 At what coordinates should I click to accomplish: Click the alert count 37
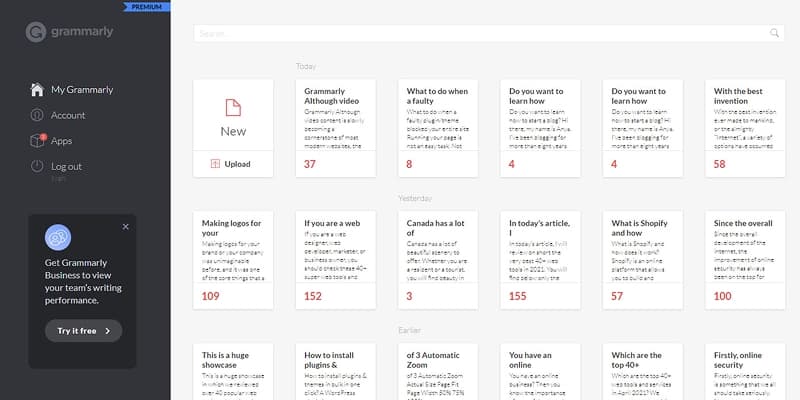tap(310, 164)
